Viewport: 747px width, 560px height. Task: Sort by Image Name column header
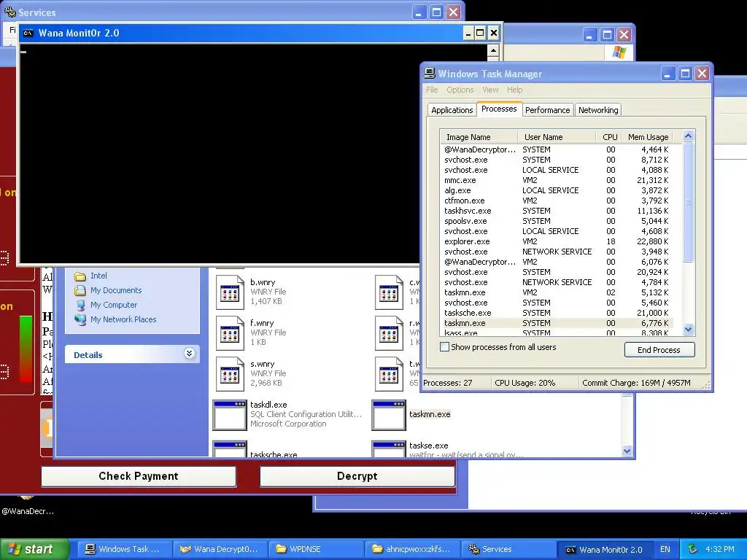coord(479,137)
